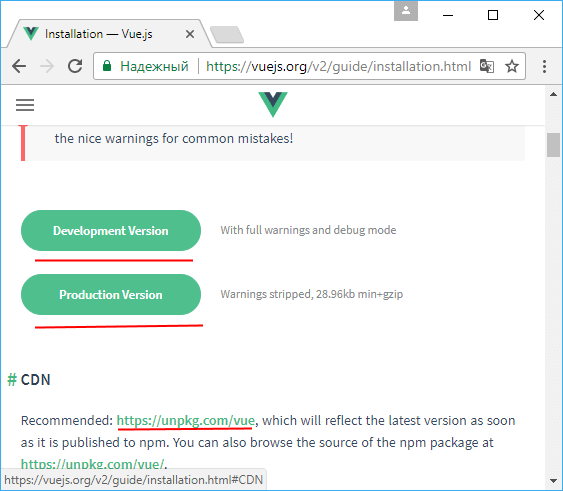Open a new tab
Image resolution: width=563 pixels, height=491 pixels.
(x=227, y=34)
